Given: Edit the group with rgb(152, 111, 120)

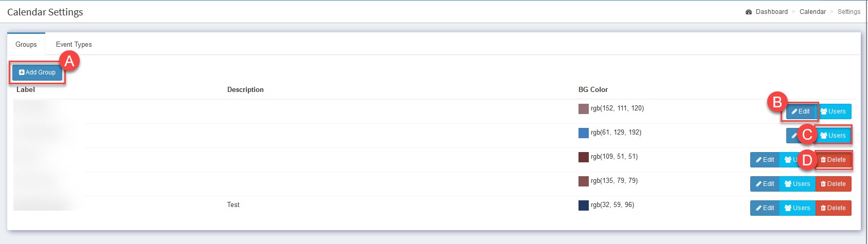Looking at the screenshot, I should pyautogui.click(x=801, y=111).
